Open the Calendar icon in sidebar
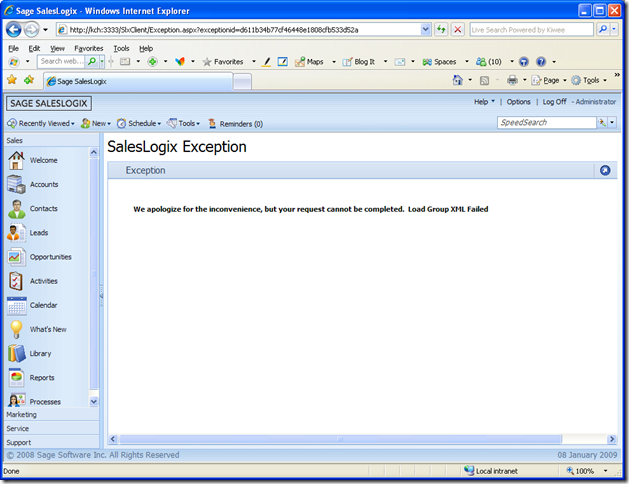 point(16,306)
